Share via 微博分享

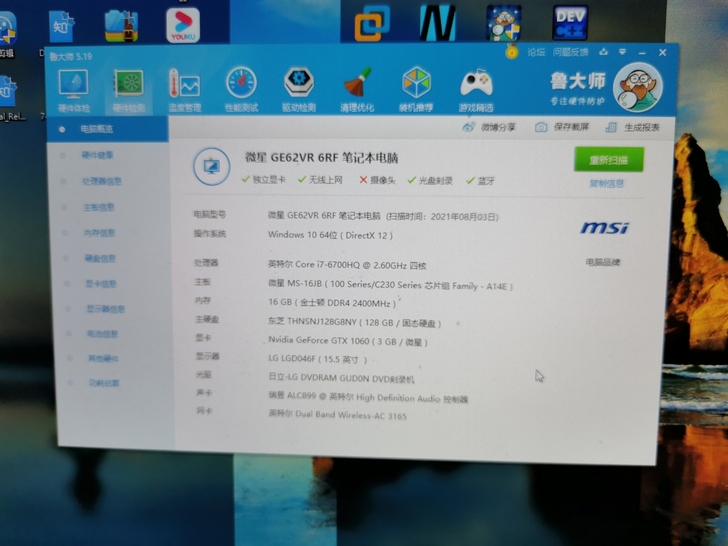pos(489,127)
